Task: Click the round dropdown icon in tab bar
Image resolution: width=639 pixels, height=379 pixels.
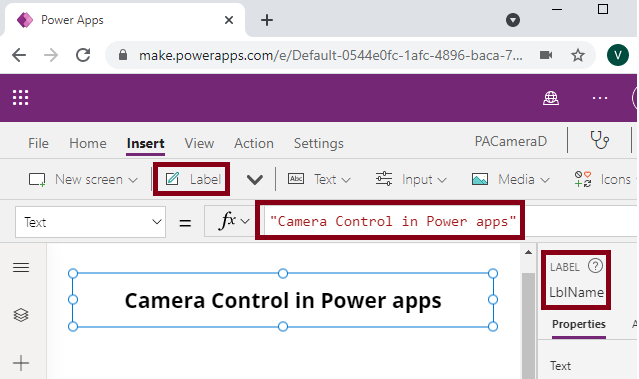Action: [513, 20]
